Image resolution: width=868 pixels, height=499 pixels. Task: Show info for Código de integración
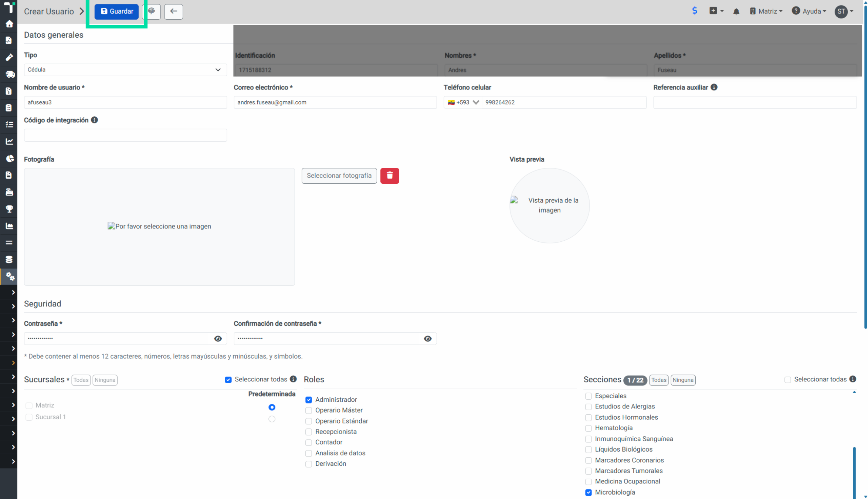click(x=94, y=120)
